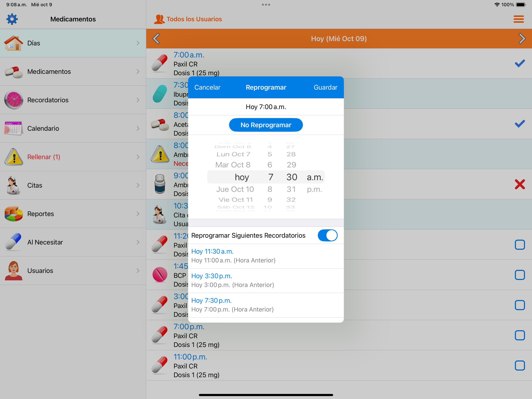Check the 3:00 Paxil entry checkbox
Image resolution: width=532 pixels, height=399 pixels.
pyautogui.click(x=520, y=305)
